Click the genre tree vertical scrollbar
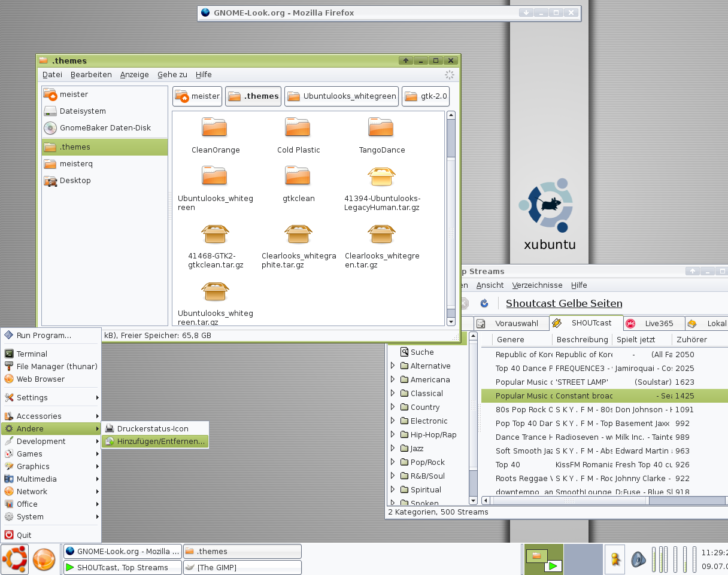Viewport: 728px width, 575px height. click(473, 419)
